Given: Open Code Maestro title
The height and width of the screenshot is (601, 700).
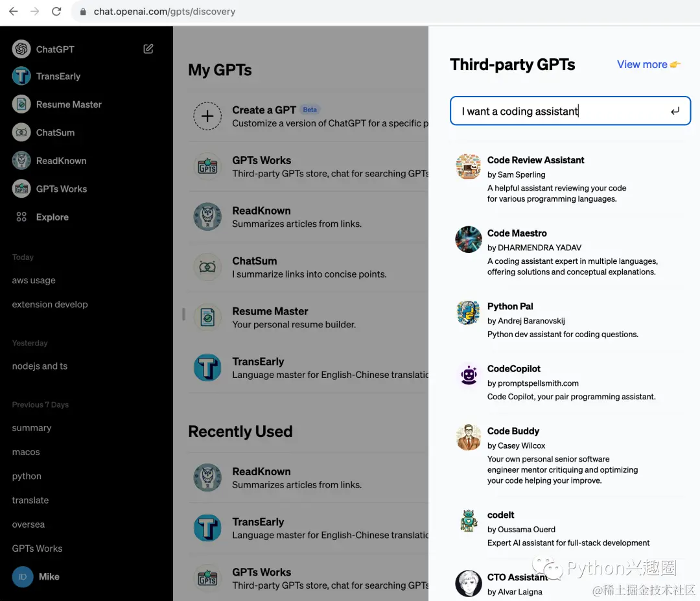Looking at the screenshot, I should click(517, 233).
